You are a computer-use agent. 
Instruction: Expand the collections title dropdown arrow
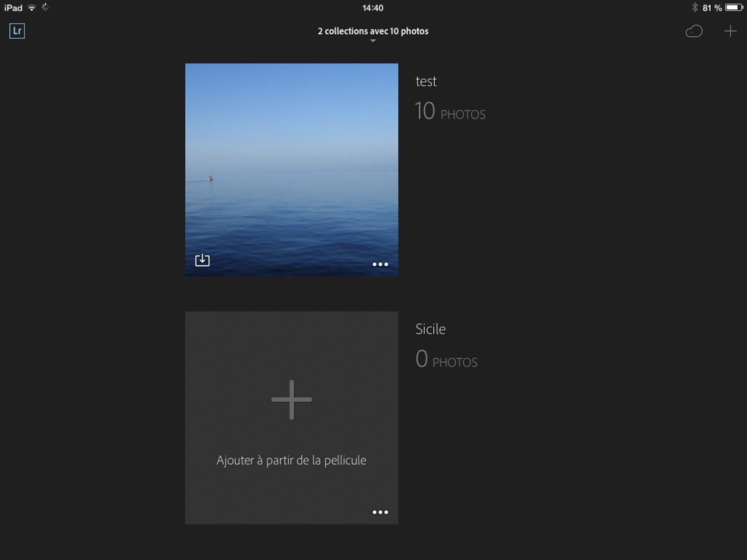(x=373, y=41)
